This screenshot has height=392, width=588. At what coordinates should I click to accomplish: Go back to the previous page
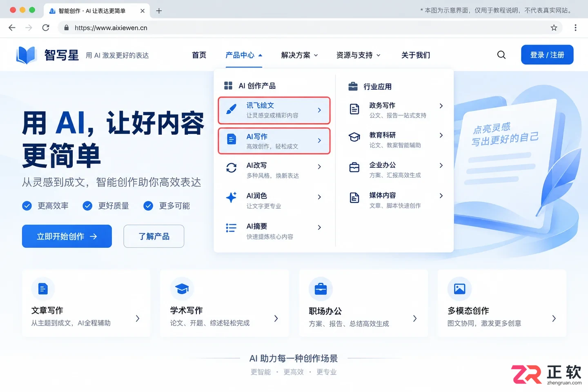click(x=12, y=28)
